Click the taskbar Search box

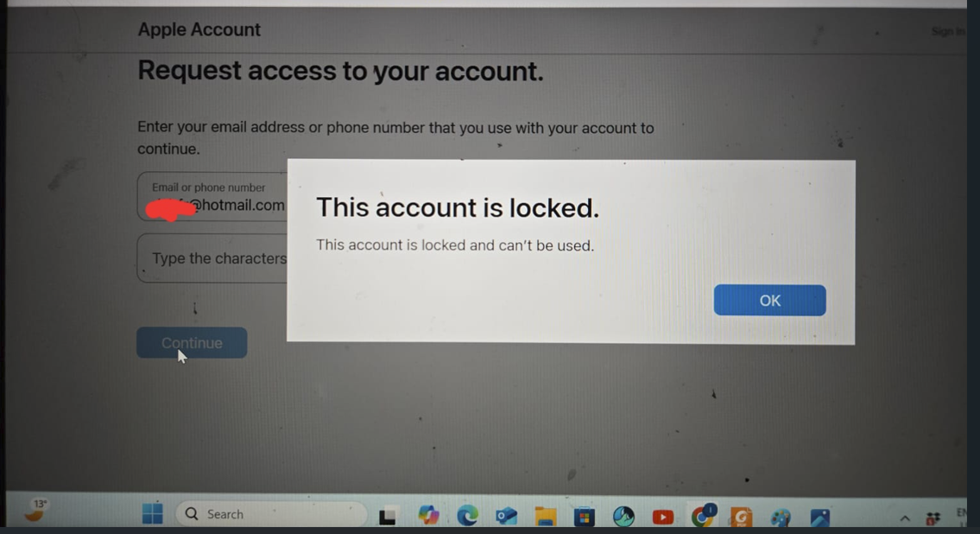click(x=270, y=514)
